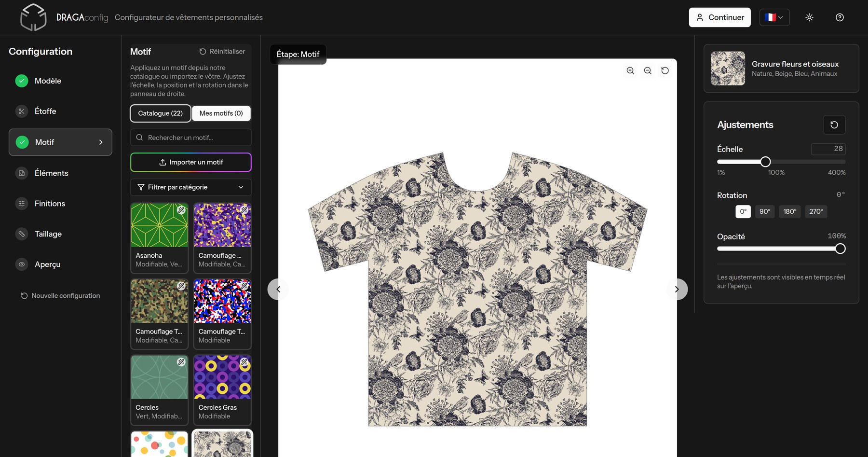Expand Filtrer par catégorie dropdown

[x=191, y=187]
